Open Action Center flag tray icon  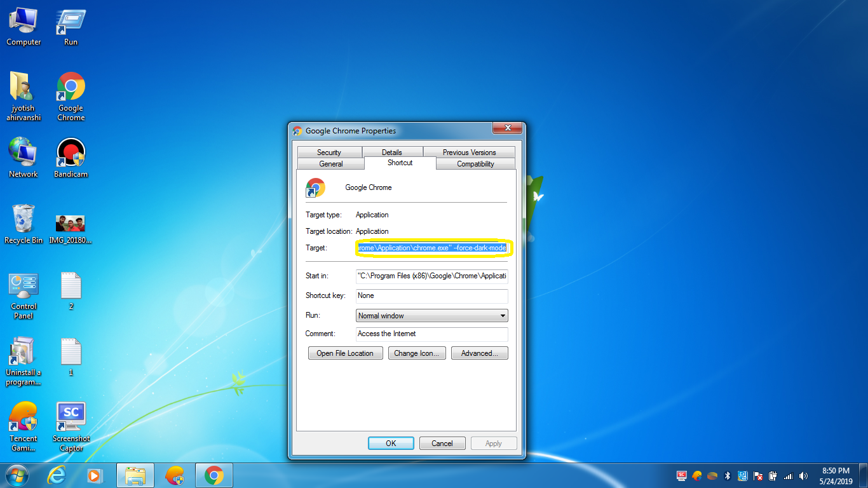coord(758,475)
